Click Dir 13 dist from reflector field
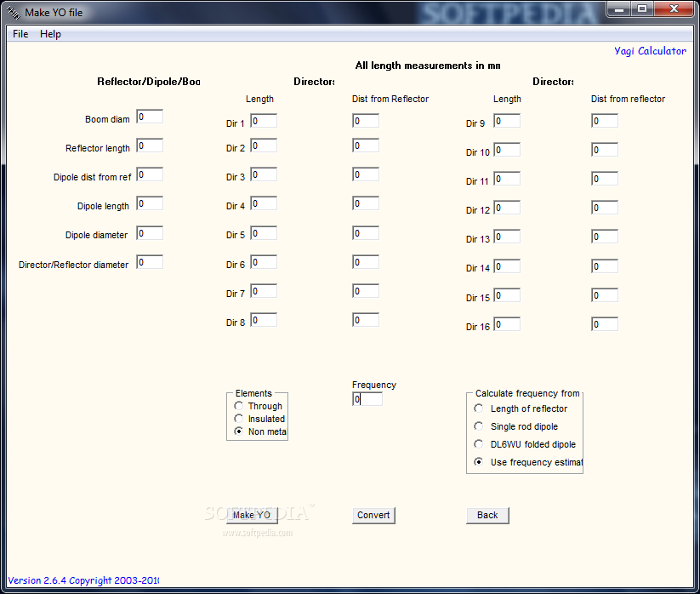The width and height of the screenshot is (700, 594). pyautogui.click(x=605, y=237)
